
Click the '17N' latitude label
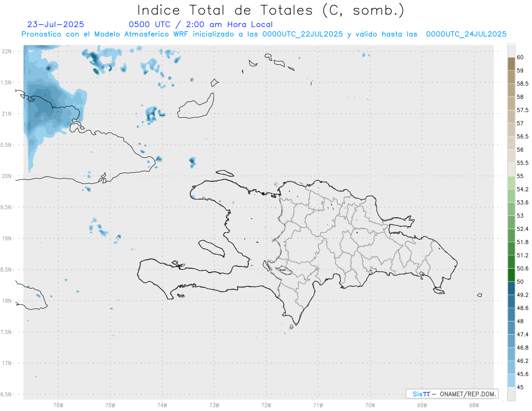(7, 363)
